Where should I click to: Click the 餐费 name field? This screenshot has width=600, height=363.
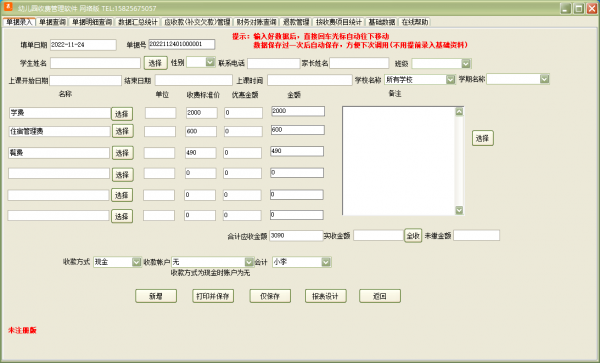click(x=59, y=153)
